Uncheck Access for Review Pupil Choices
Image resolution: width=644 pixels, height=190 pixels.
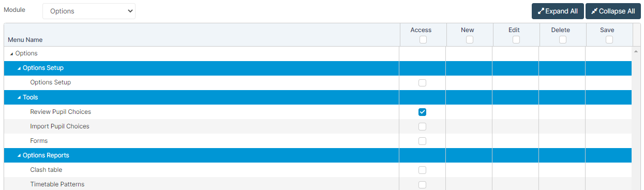click(422, 112)
